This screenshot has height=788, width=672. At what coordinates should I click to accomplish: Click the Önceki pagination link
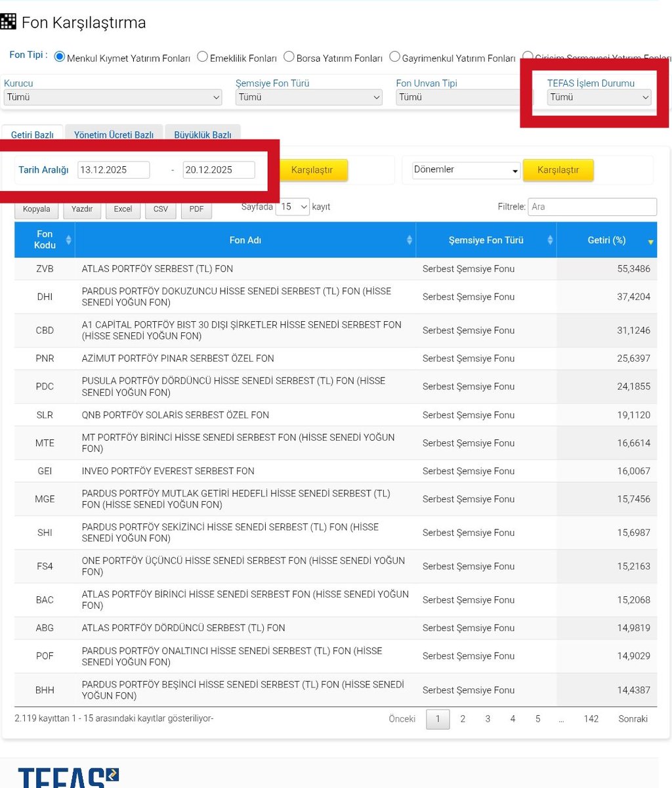pyautogui.click(x=402, y=719)
